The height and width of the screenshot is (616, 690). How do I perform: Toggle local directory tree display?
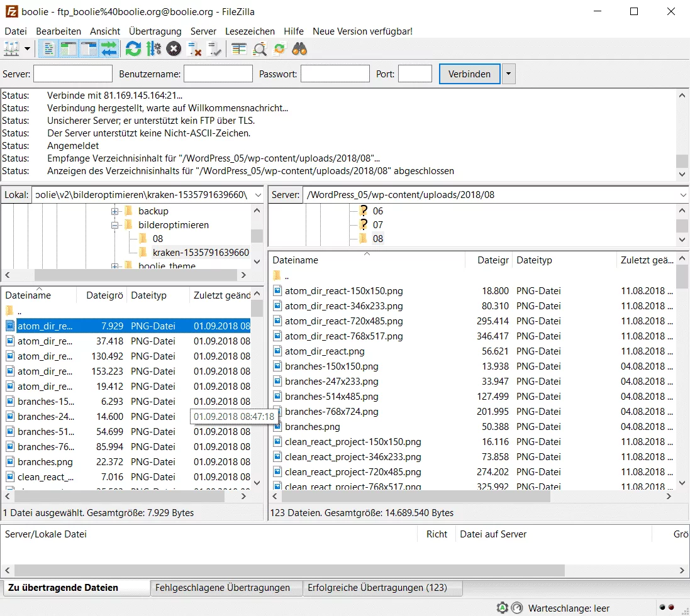click(x=68, y=49)
